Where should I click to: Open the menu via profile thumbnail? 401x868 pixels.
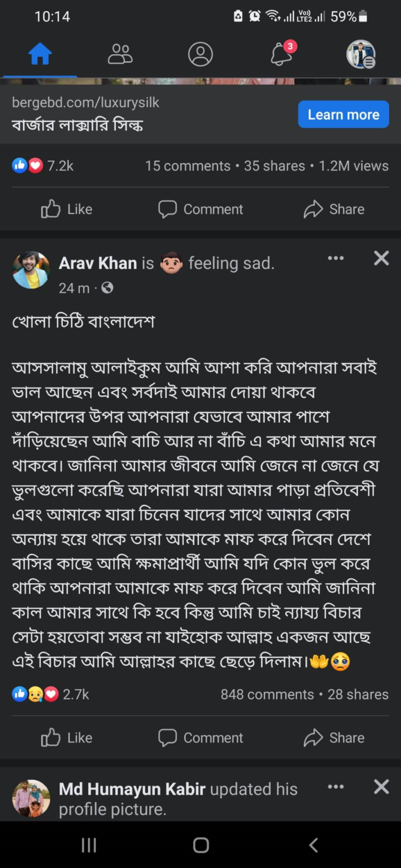click(361, 54)
